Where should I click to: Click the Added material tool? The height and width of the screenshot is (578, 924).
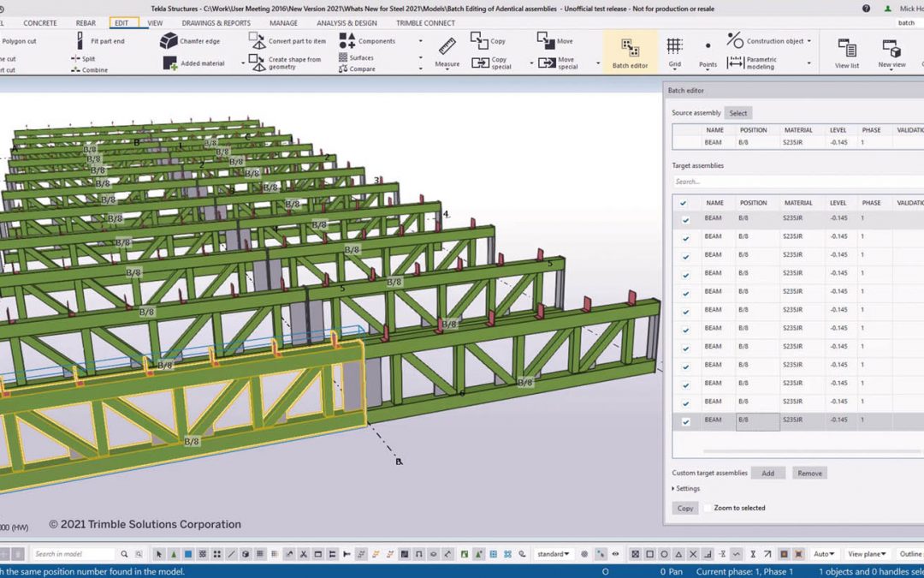tap(194, 63)
